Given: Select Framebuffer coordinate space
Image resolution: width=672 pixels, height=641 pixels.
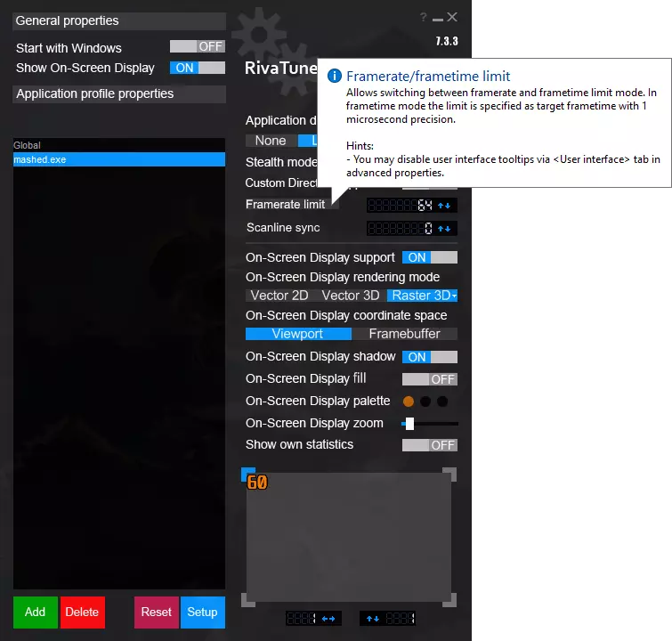Looking at the screenshot, I should click(x=405, y=334).
